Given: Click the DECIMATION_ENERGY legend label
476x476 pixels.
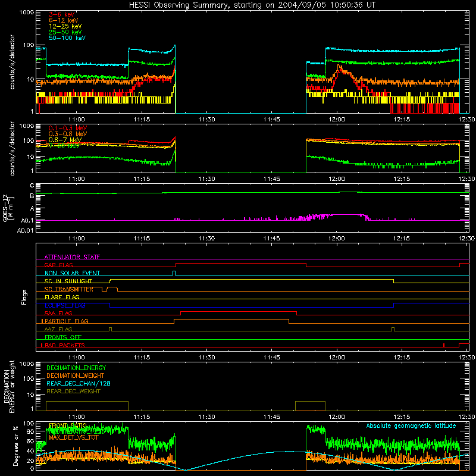Looking at the screenshot, I should pyautogui.click(x=76, y=368).
